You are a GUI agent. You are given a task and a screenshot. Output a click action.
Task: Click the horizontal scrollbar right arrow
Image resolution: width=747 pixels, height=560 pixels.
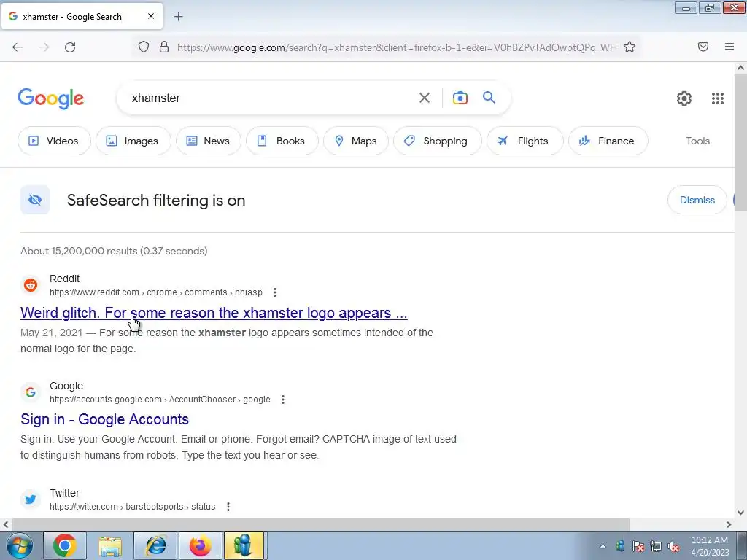coord(729,524)
